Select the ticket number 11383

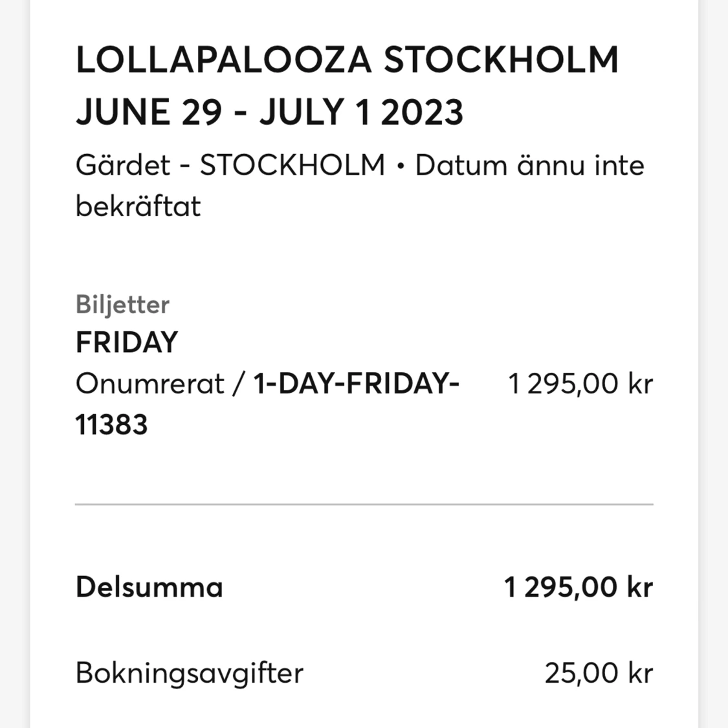[111, 425]
